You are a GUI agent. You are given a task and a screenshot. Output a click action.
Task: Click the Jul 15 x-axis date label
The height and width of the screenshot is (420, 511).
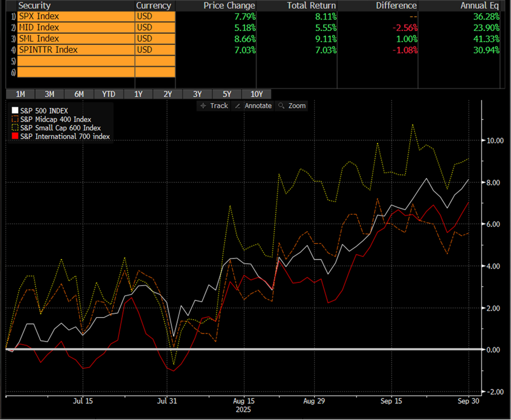[x=83, y=401]
